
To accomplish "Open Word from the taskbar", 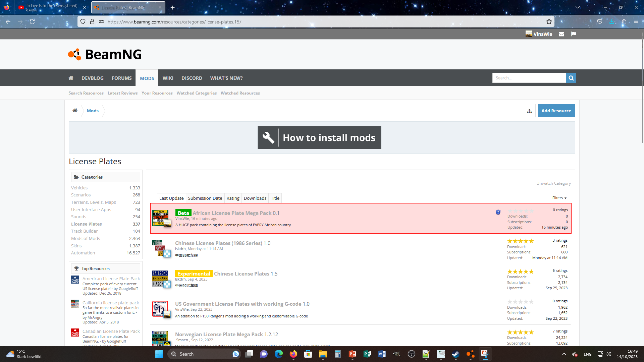I will point(382,354).
